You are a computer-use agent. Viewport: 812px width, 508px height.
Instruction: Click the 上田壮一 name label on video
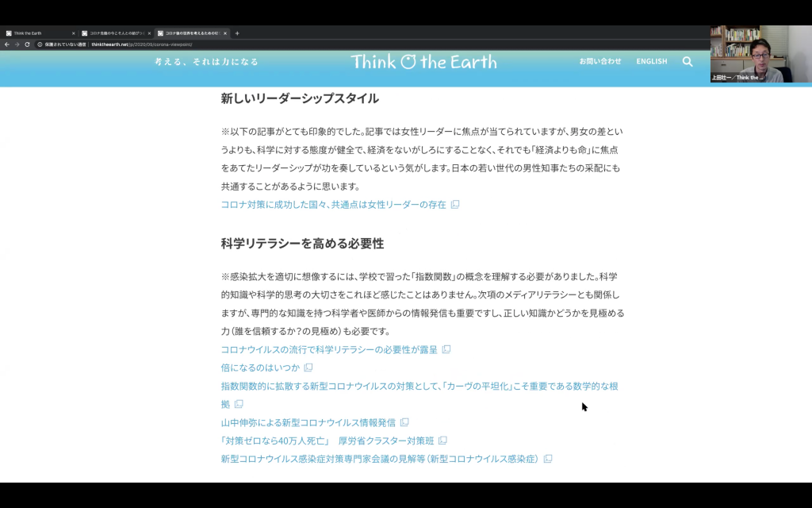pyautogui.click(x=737, y=78)
